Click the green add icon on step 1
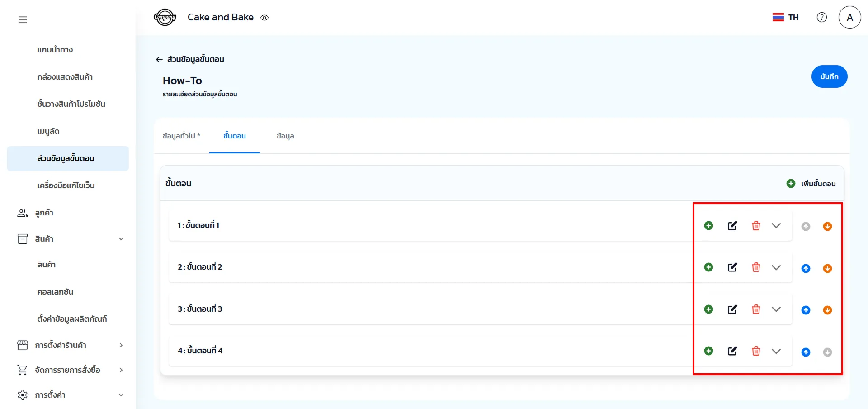This screenshot has width=868, height=409. point(708,226)
